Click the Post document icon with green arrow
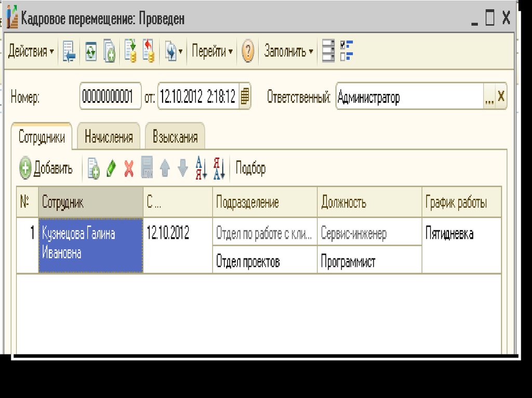Image resolution: width=532 pixels, height=398 pixels. pos(130,52)
